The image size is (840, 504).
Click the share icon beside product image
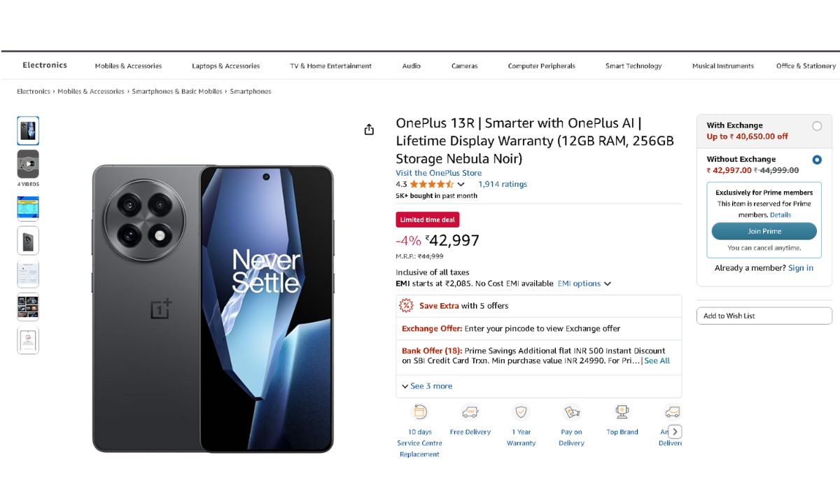coord(369,129)
